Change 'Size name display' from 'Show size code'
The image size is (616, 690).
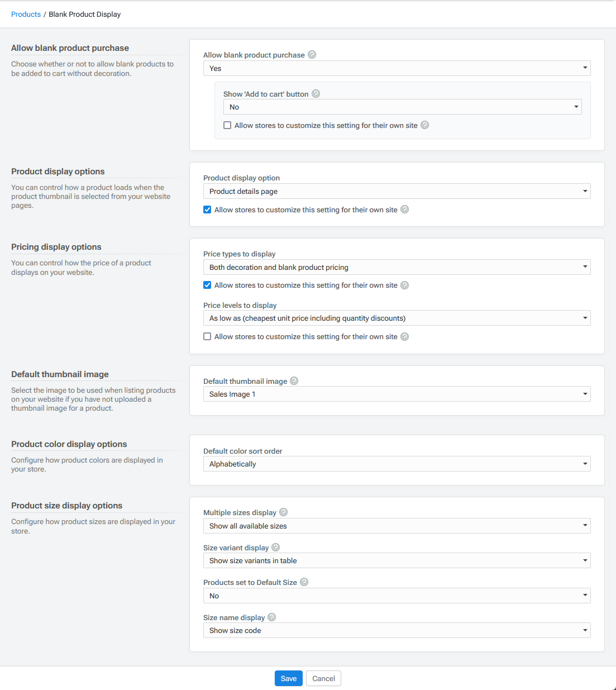pos(397,630)
